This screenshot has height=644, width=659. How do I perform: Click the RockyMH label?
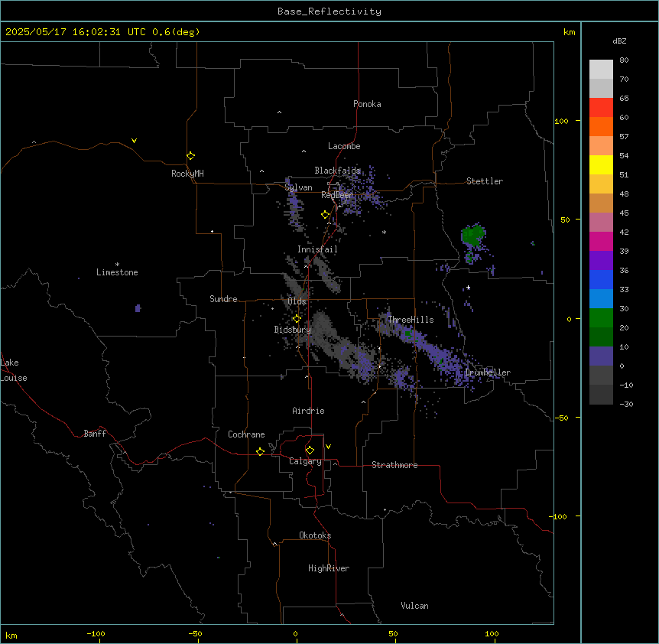click(187, 174)
